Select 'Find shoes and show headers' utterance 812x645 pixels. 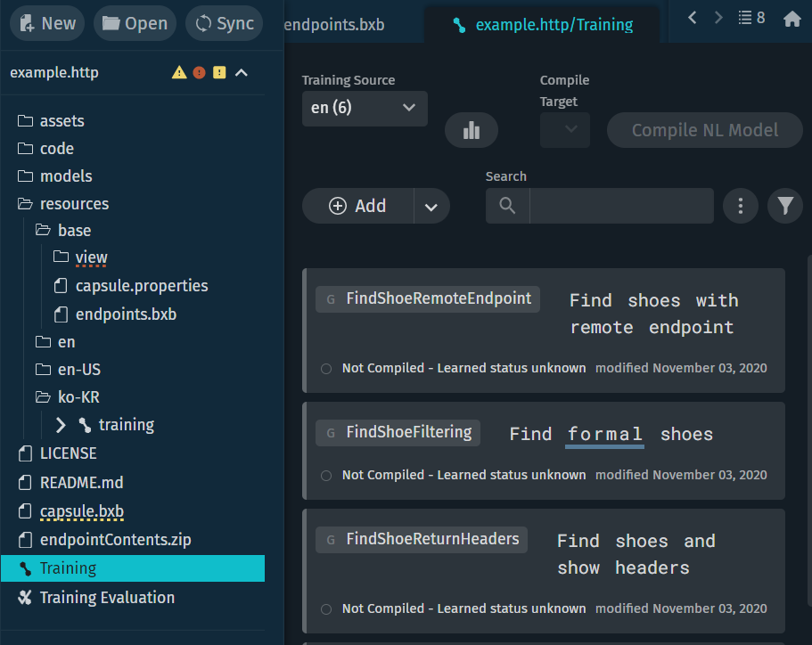[636, 554]
